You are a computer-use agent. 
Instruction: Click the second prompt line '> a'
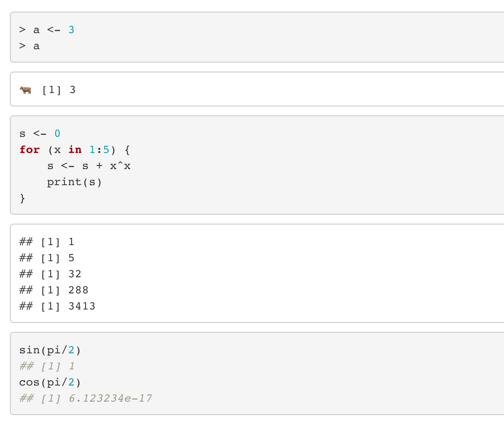(x=29, y=46)
